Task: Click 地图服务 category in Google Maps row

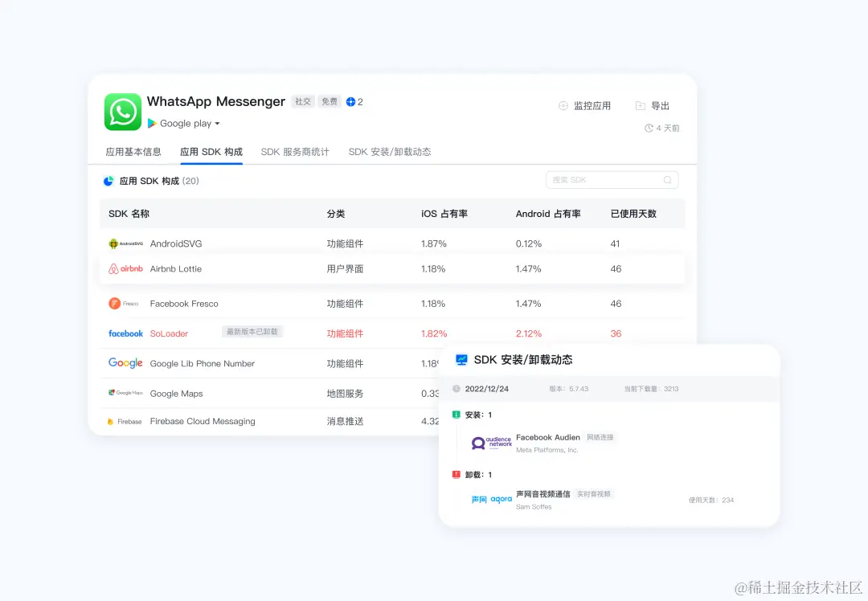Action: (345, 394)
